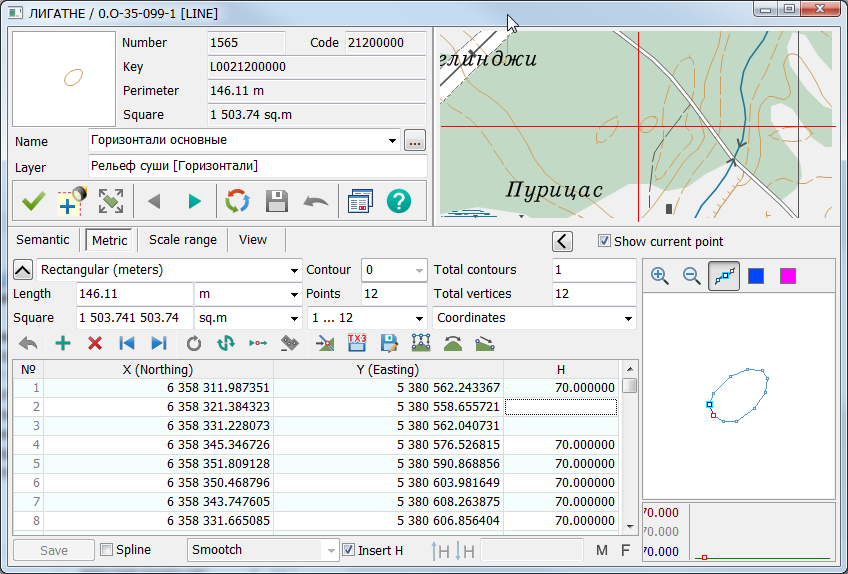Click the blue color swatch
The image size is (848, 574).
tap(756, 276)
